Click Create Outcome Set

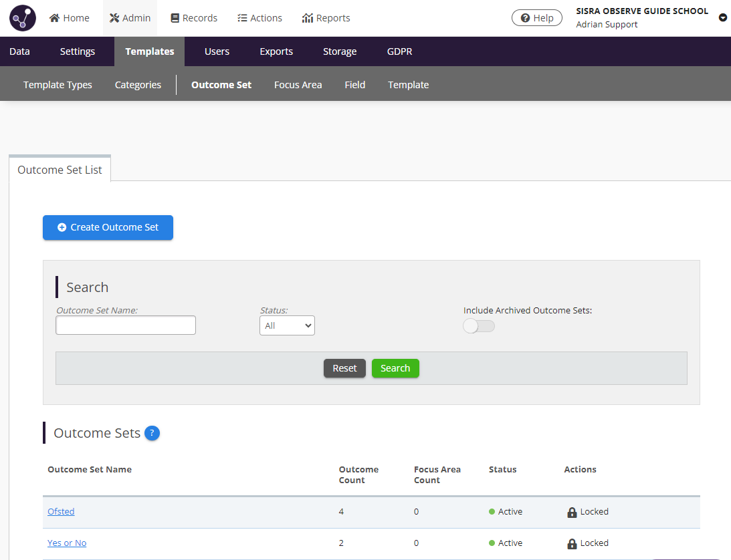pos(108,227)
